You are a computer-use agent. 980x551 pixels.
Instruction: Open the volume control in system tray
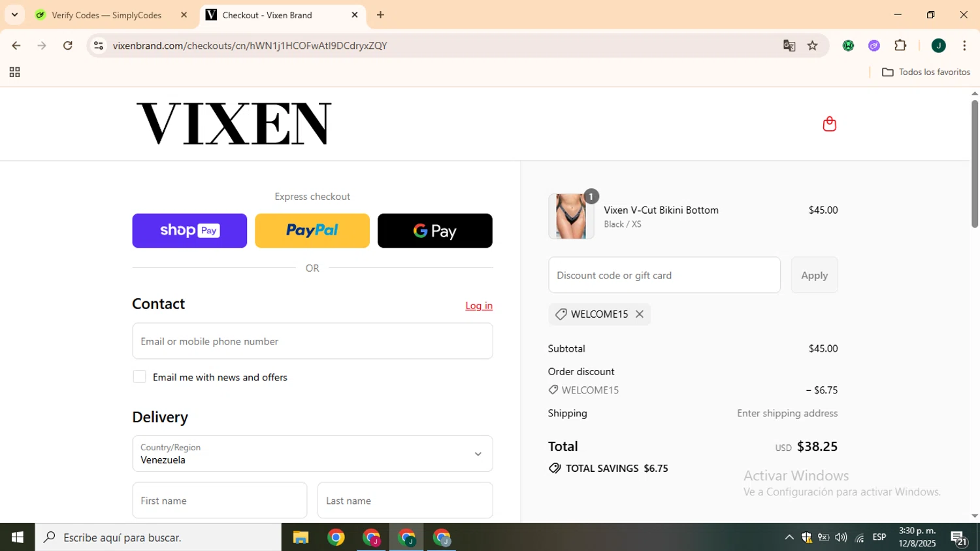(x=841, y=537)
